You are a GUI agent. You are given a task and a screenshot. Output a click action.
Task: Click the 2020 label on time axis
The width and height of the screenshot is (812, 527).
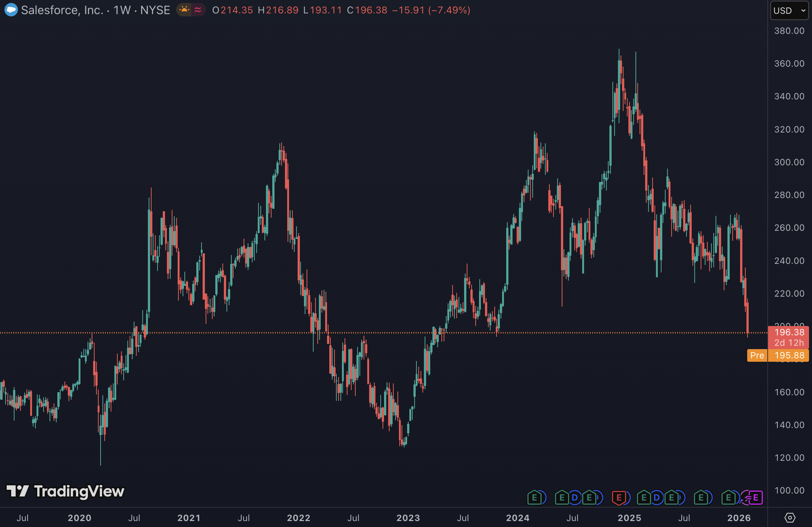79,518
